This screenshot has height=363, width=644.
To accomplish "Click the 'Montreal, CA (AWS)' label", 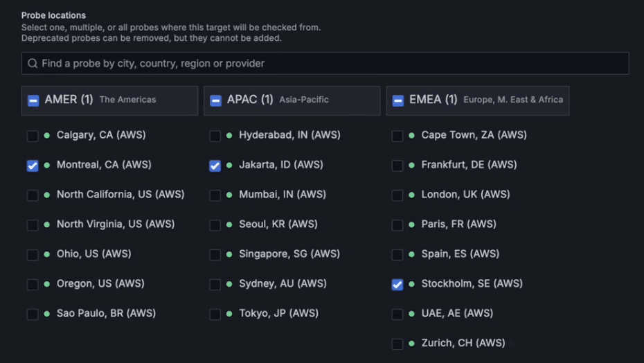I will (104, 165).
